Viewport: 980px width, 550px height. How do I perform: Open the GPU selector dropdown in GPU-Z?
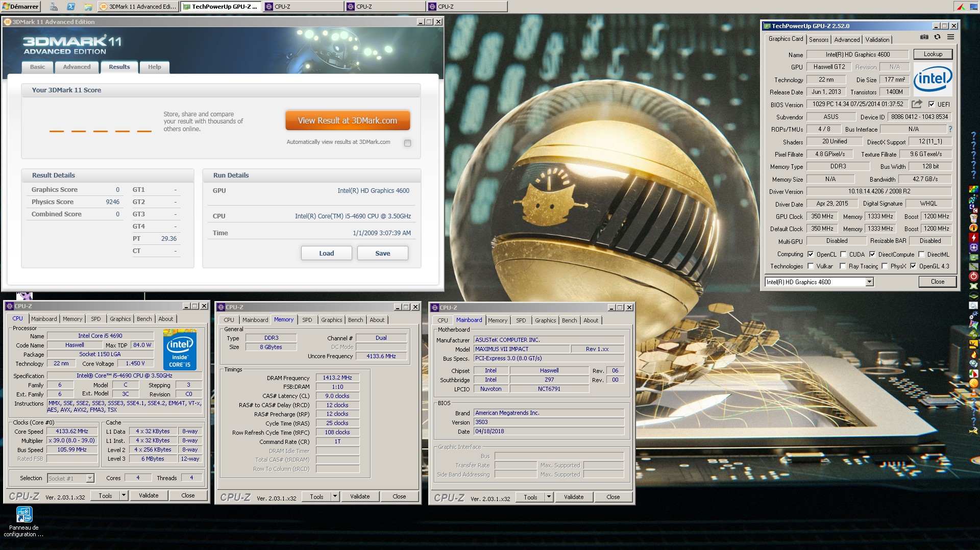[x=869, y=282]
